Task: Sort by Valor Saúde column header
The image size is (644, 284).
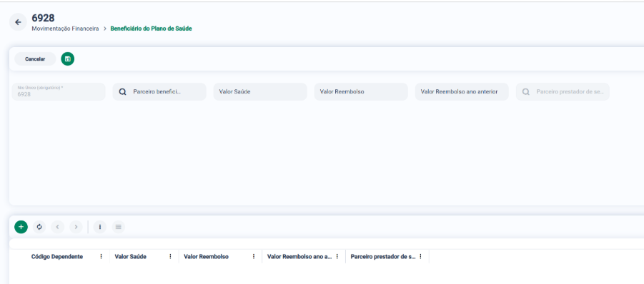Action: [x=131, y=257]
